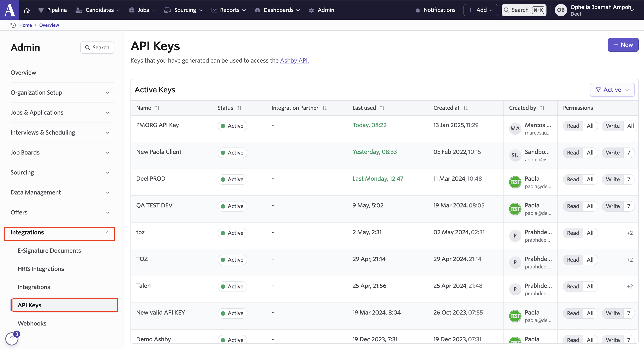Sort by Last used column arrows

click(382, 108)
